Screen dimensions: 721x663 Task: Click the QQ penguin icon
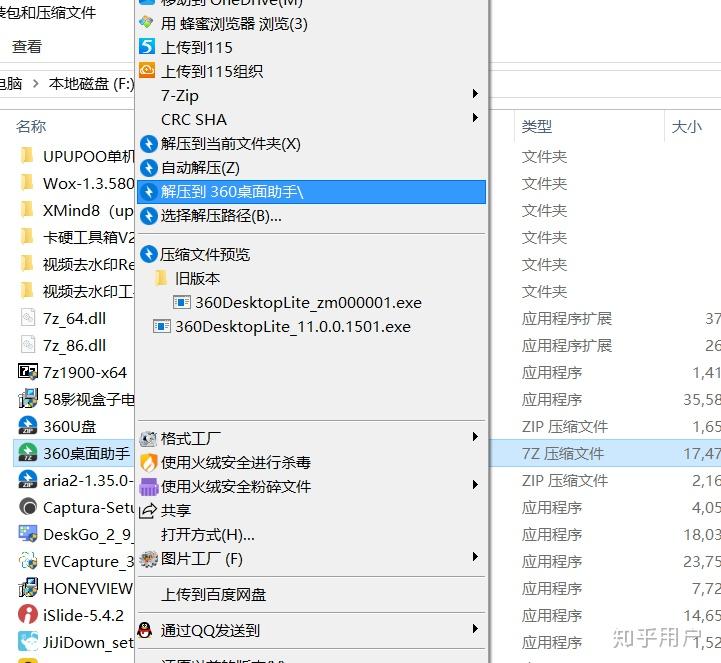(145, 630)
